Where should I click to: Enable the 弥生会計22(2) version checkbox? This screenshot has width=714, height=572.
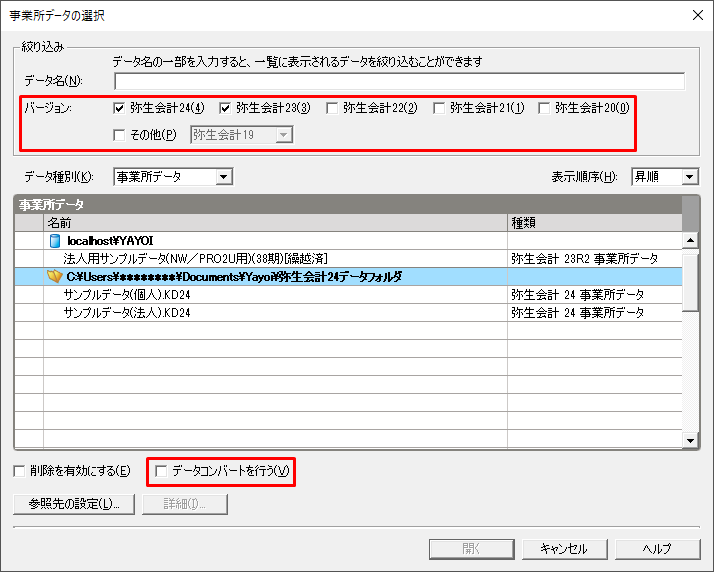332,108
